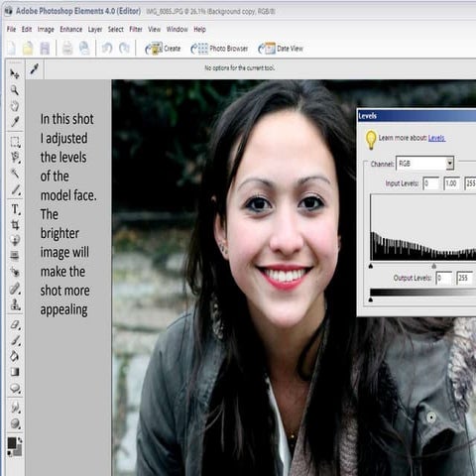The height and width of the screenshot is (476, 476).
Task: Open the Window menu
Action: click(177, 30)
